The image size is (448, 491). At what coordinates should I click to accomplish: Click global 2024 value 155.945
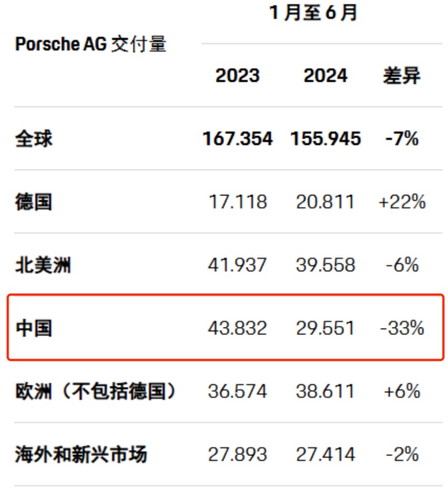[x=325, y=139]
